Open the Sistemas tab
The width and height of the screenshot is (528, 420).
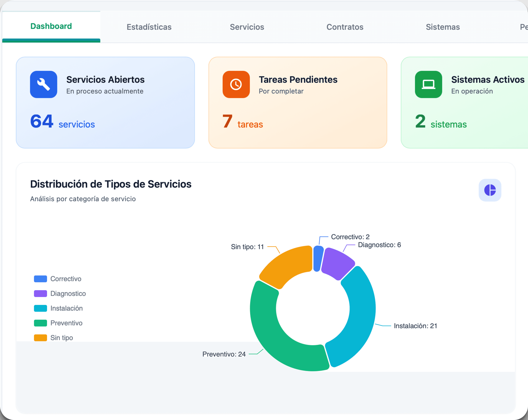coord(443,27)
